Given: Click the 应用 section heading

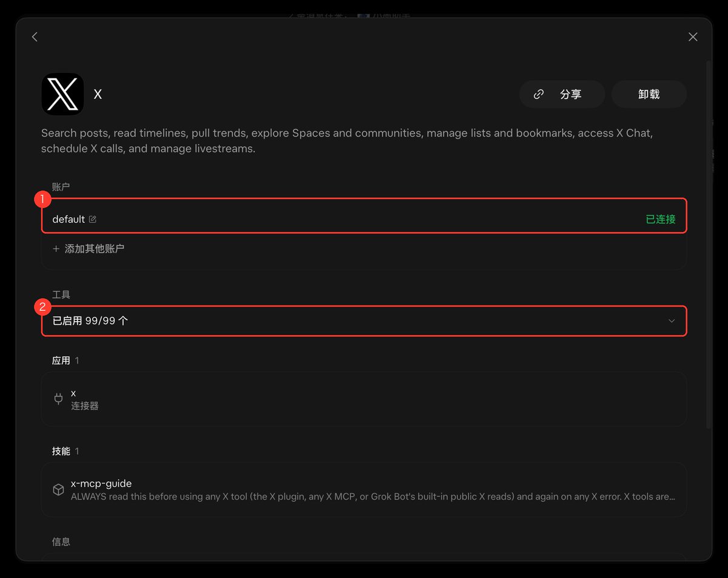Looking at the screenshot, I should [x=61, y=361].
